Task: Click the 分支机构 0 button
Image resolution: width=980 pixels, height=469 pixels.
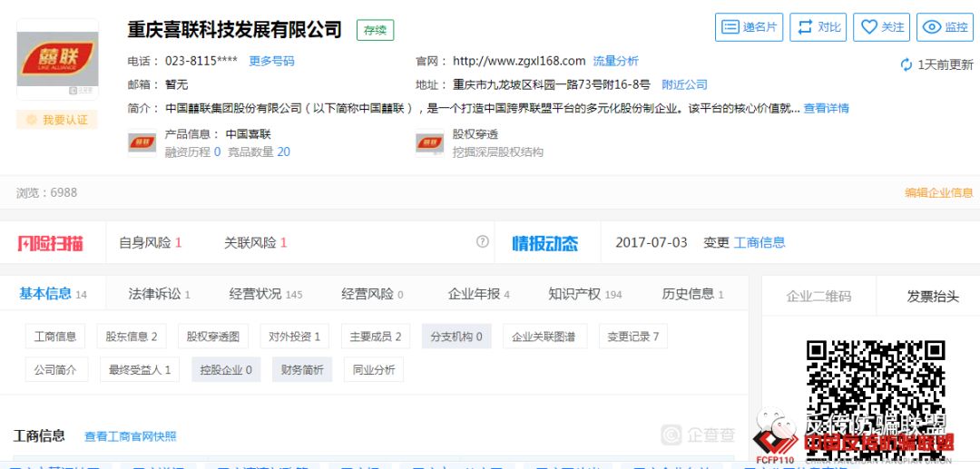Action: point(456,337)
